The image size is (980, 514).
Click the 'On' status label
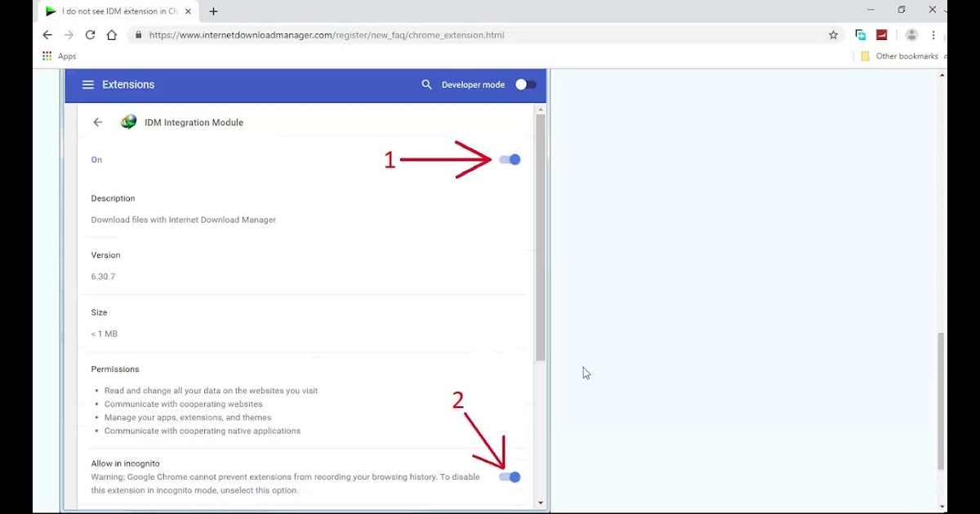point(96,160)
